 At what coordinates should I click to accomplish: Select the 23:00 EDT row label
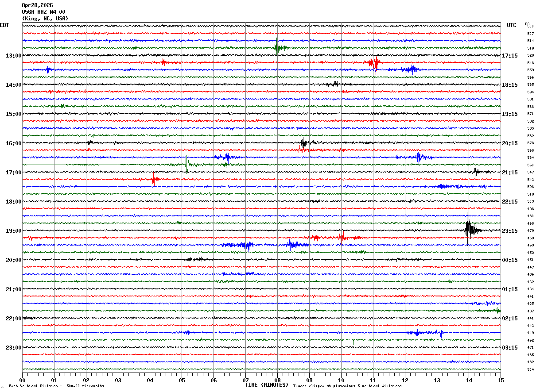tap(14, 348)
